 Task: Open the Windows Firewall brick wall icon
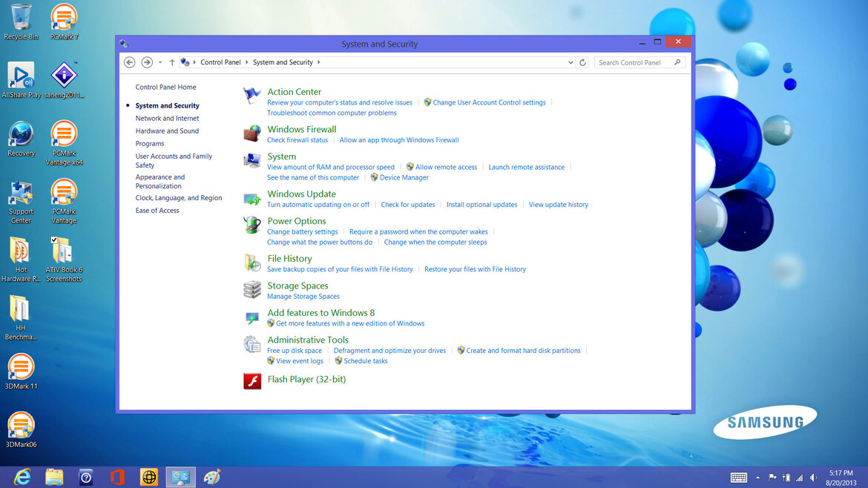click(252, 133)
